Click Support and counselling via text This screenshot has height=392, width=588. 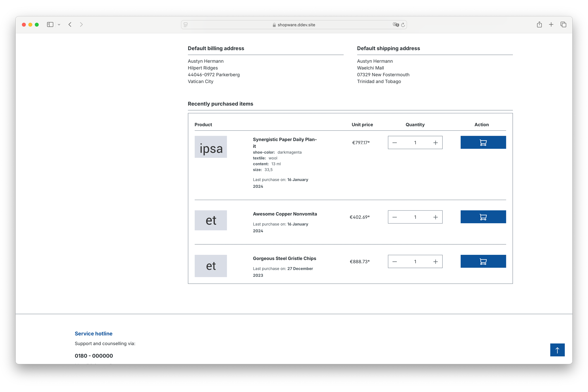105,344
